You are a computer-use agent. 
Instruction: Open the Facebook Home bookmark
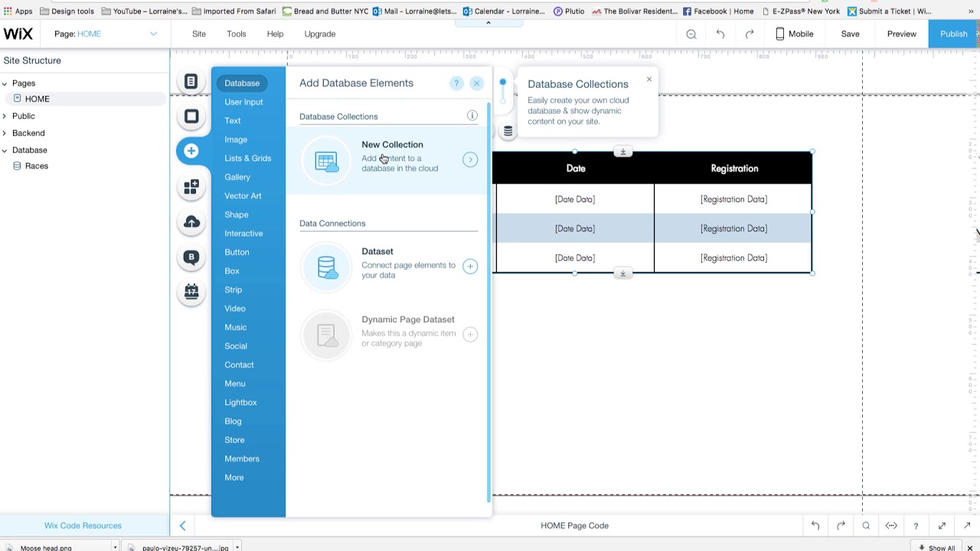(x=719, y=11)
